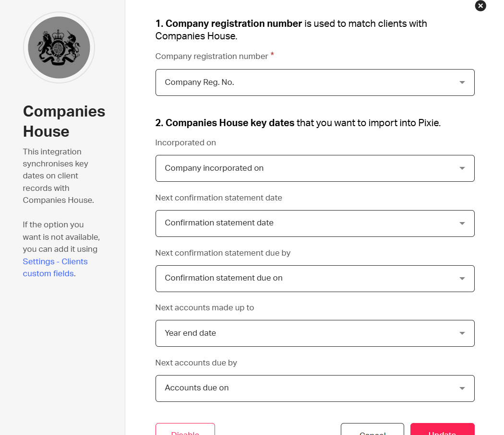Click the Companies House crest logo
Viewport: 504px width, 435px height.
pyautogui.click(x=59, y=47)
